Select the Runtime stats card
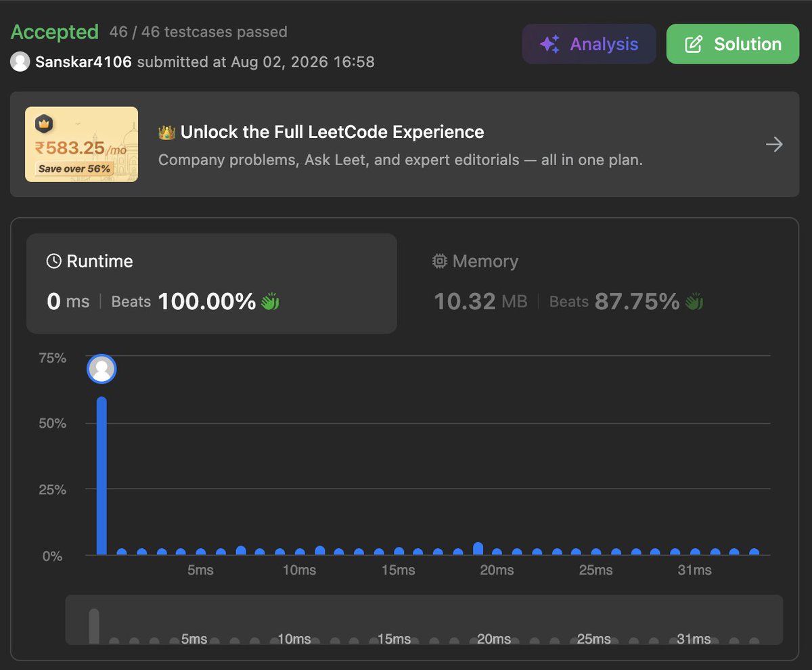 [x=212, y=284]
